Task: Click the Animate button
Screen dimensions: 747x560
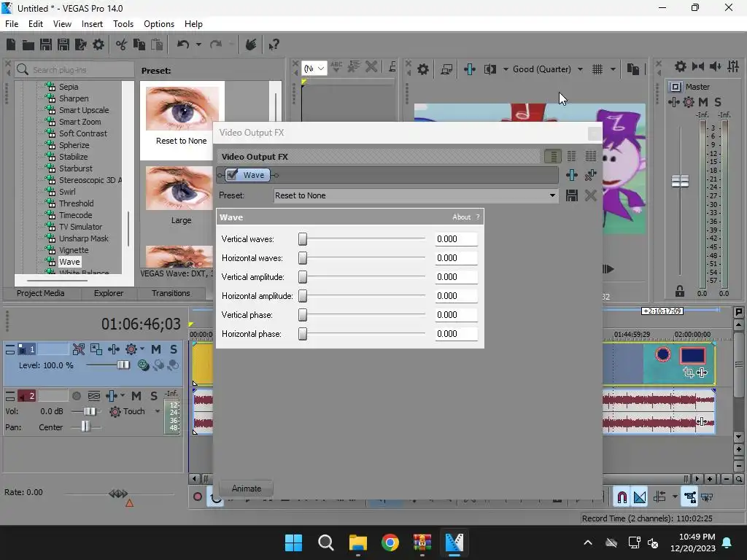Action: coord(247,489)
